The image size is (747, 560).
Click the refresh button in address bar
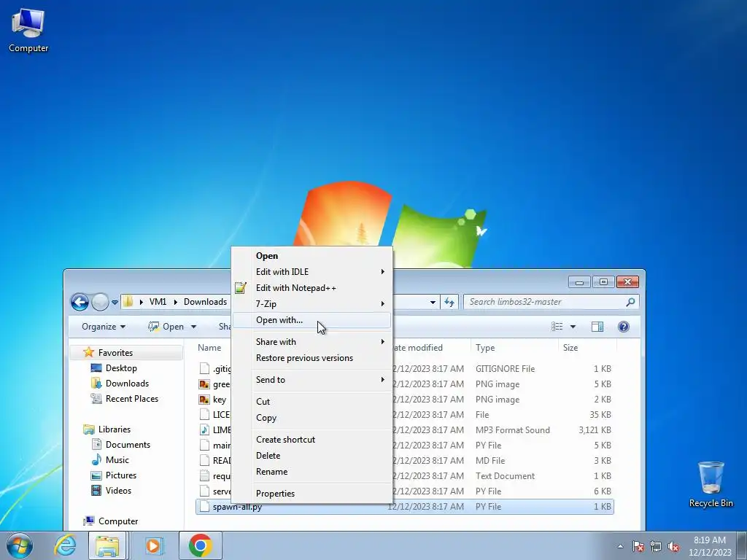coord(449,302)
